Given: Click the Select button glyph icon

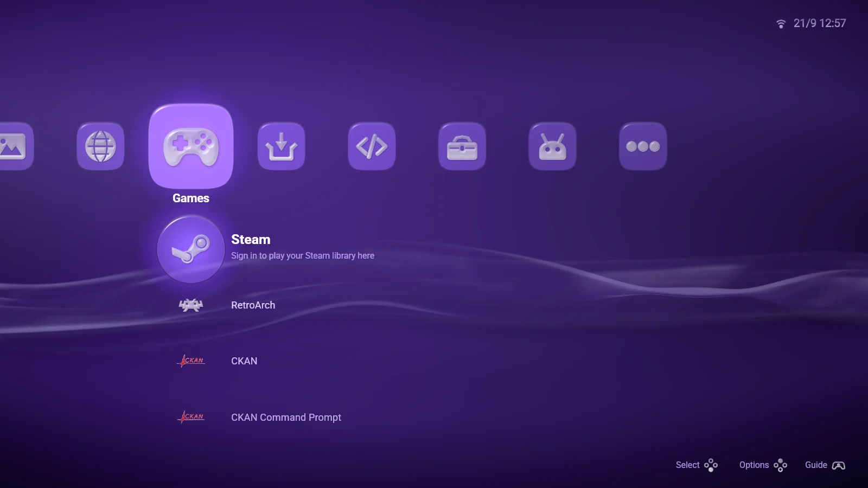Looking at the screenshot, I should tap(711, 465).
